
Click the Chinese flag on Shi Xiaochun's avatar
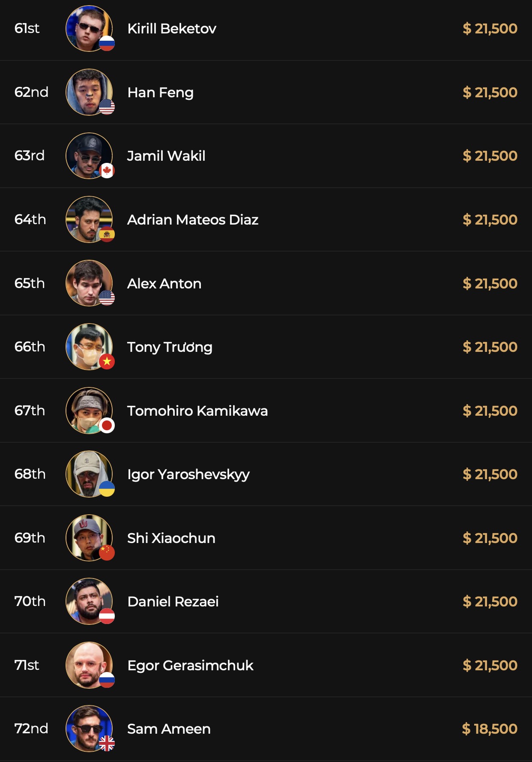[x=107, y=552]
